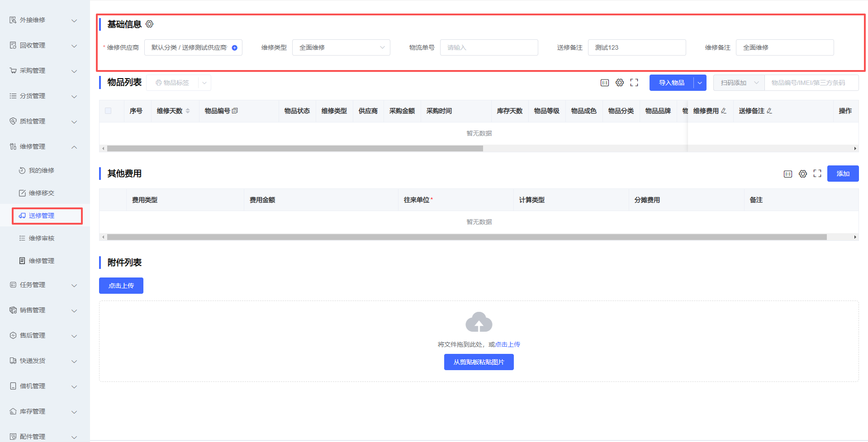This screenshot has height=442, width=868.
Task: Expand the 导入物品 dropdown arrow
Action: [x=700, y=83]
